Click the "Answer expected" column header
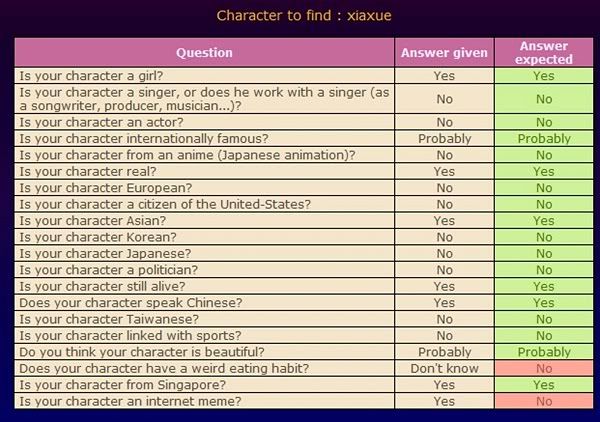The image size is (600, 422). 543,53
